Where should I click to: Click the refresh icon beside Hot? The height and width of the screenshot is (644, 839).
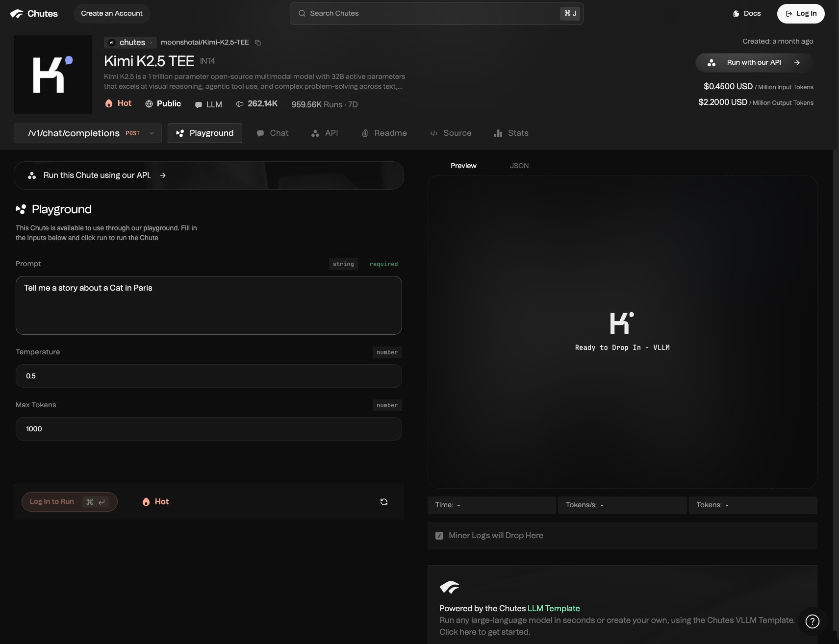tap(384, 502)
